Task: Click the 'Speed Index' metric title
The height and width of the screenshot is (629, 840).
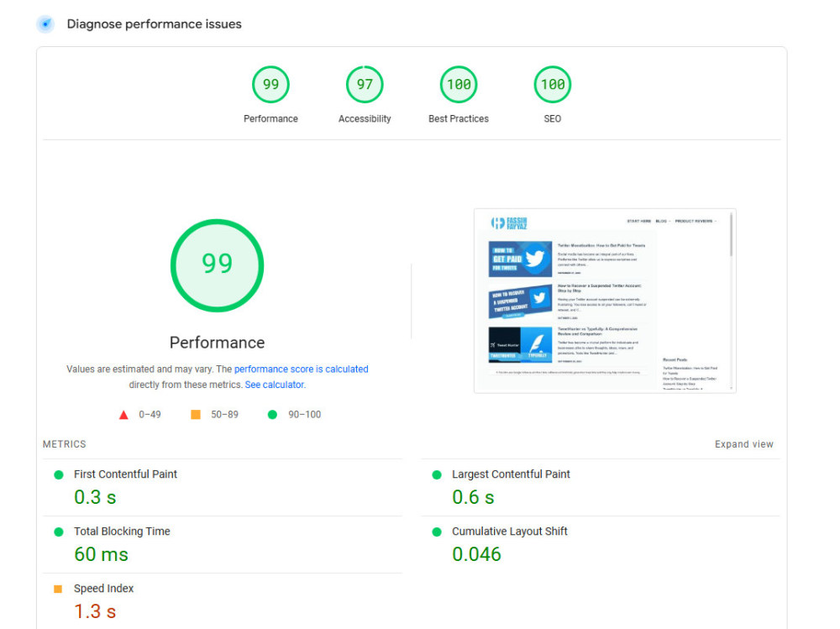Action: coord(103,589)
